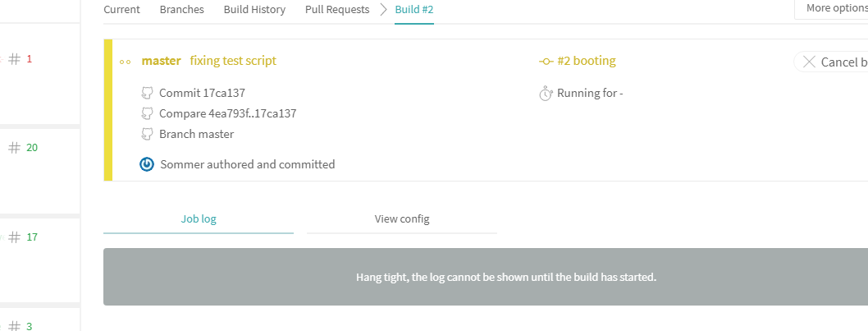Viewport: 868px width, 331px height.
Task: Open the Compare 4ea793f..17ca137 link
Action: coord(227,113)
